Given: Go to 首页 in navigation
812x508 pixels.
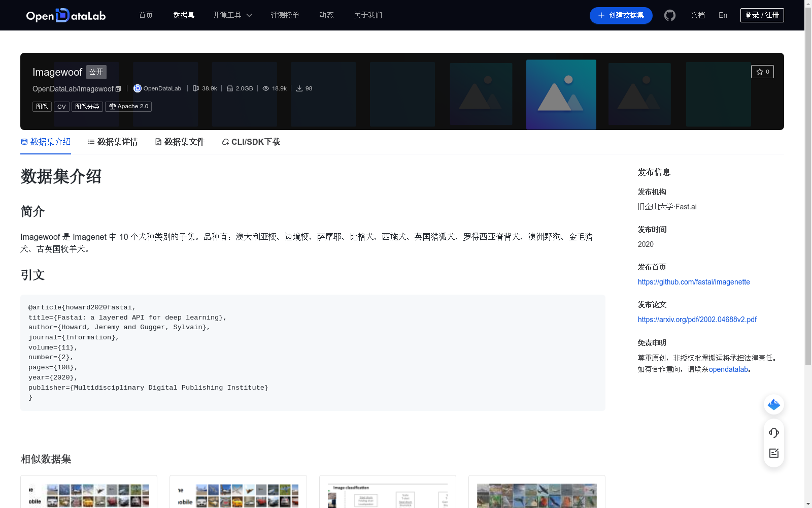Looking at the screenshot, I should click(146, 15).
